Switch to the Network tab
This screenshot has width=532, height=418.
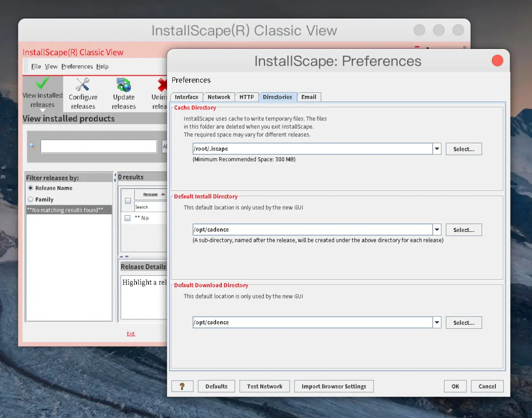pyautogui.click(x=219, y=97)
